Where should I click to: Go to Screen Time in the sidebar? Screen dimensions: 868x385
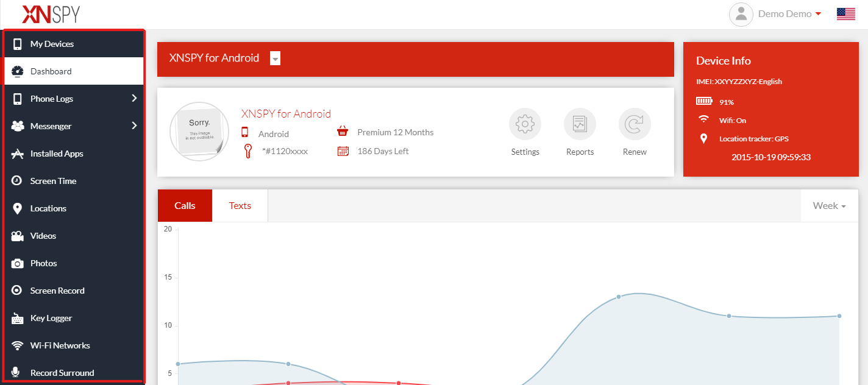click(x=74, y=181)
